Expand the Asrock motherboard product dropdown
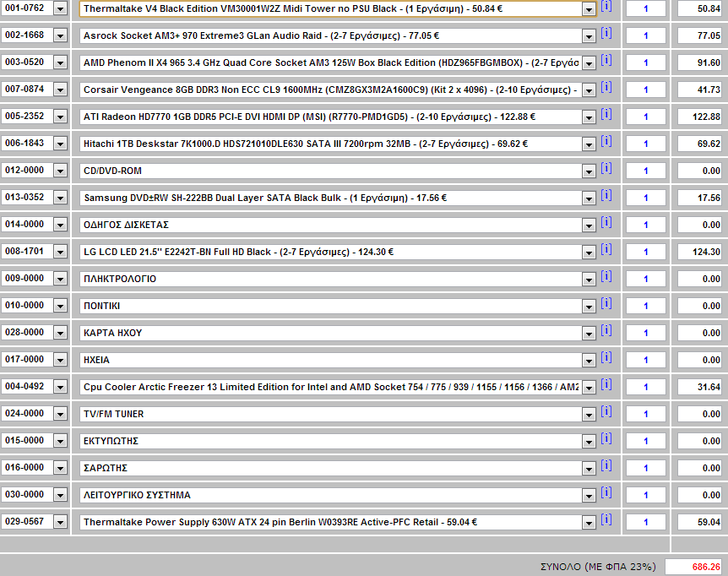This screenshot has height=576, width=728. 589,36
